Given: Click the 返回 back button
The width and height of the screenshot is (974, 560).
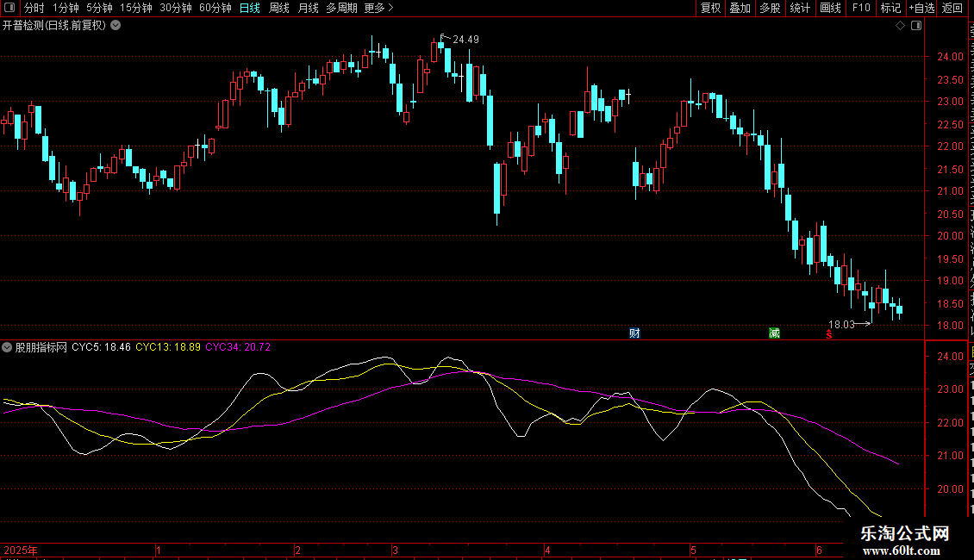Looking at the screenshot, I should [952, 8].
